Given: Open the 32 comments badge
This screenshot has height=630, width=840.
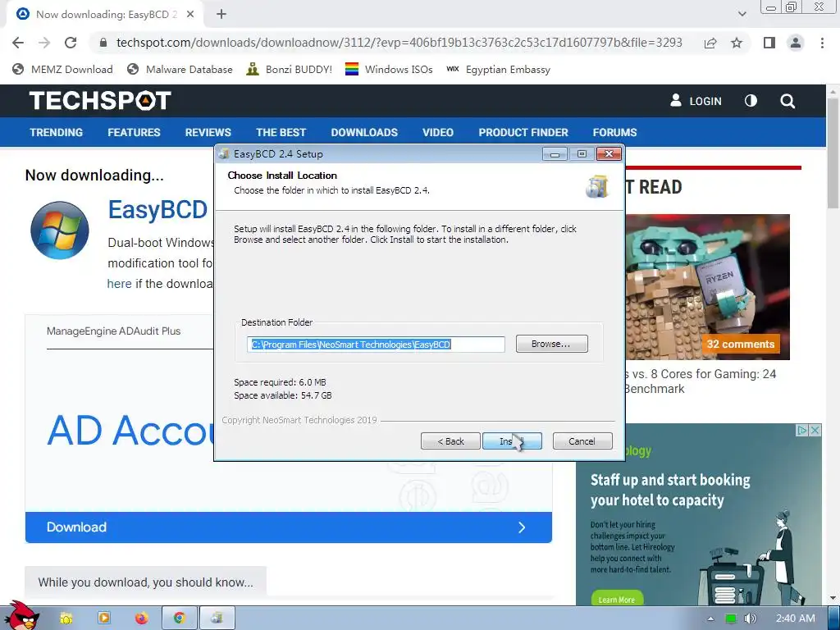Looking at the screenshot, I should pyautogui.click(x=741, y=344).
